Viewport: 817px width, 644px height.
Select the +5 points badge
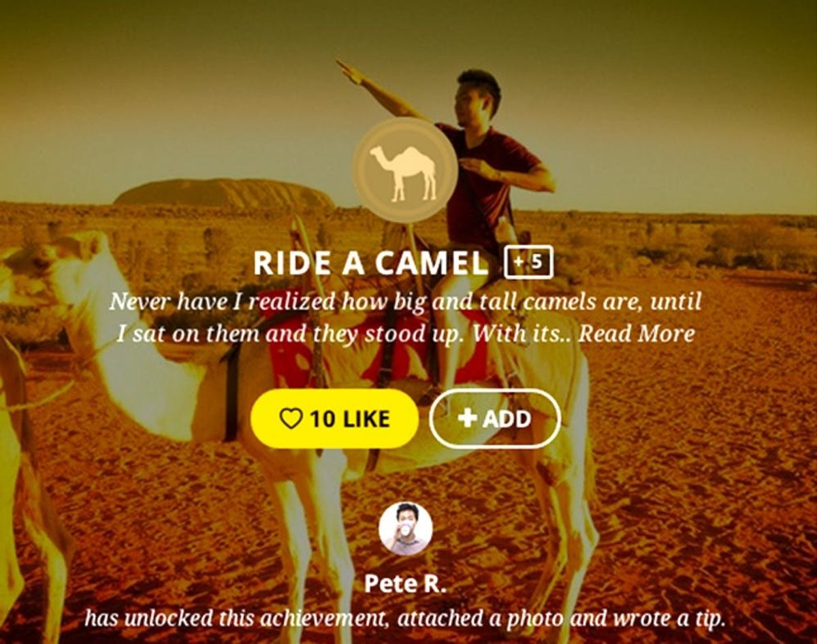tap(528, 262)
